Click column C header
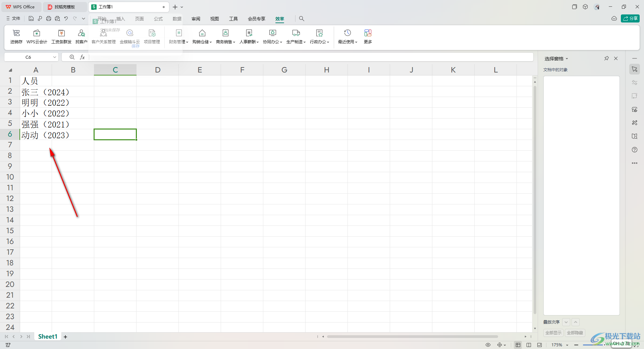644x349 pixels. pos(115,70)
